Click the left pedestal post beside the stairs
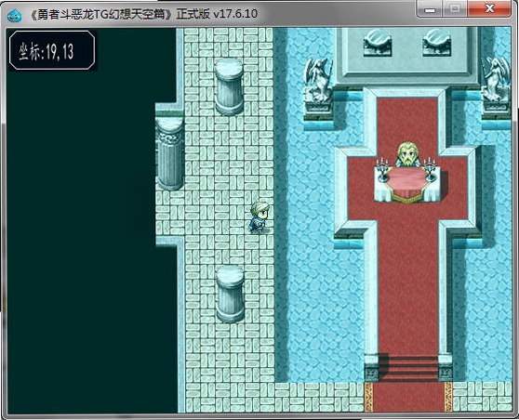The image size is (519, 420). (x=371, y=368)
